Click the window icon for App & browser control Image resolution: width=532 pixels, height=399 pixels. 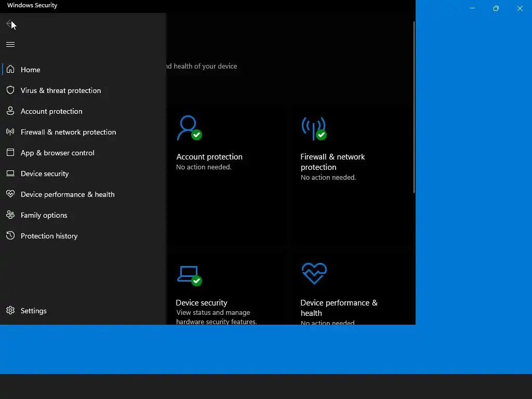pos(10,152)
